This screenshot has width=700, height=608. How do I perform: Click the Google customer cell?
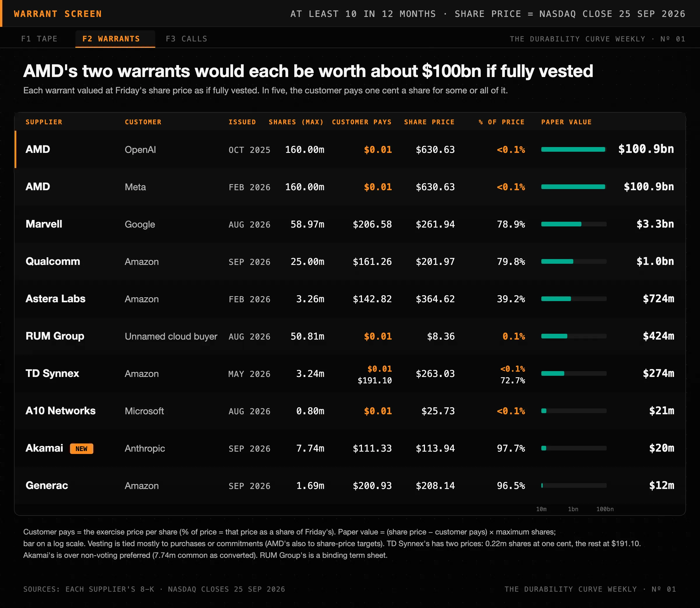click(140, 224)
